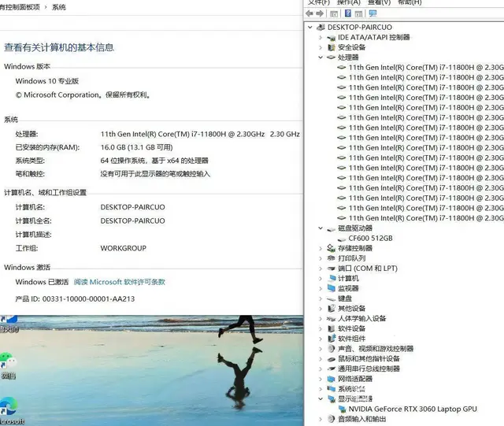Collapse the 显示适配器 node

[321, 399]
